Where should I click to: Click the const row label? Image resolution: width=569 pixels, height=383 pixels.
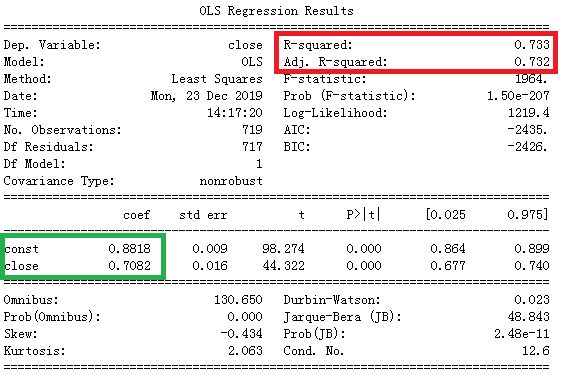pos(21,249)
